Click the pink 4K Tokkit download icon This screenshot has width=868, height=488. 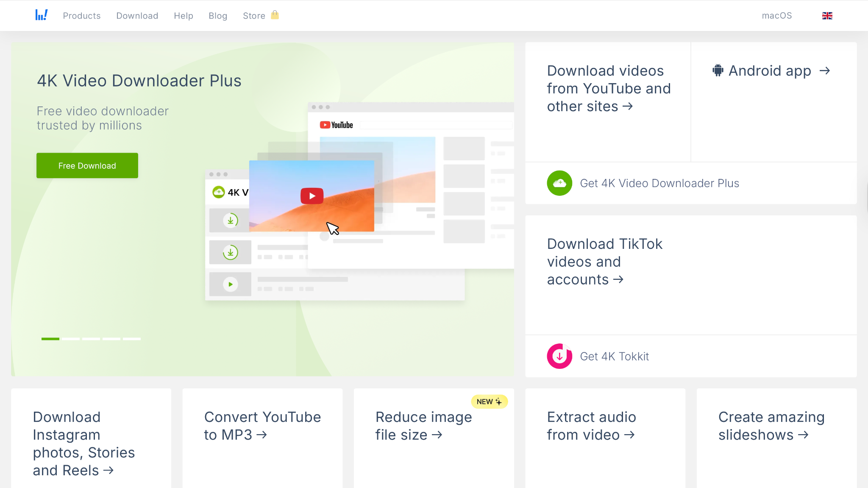point(559,356)
